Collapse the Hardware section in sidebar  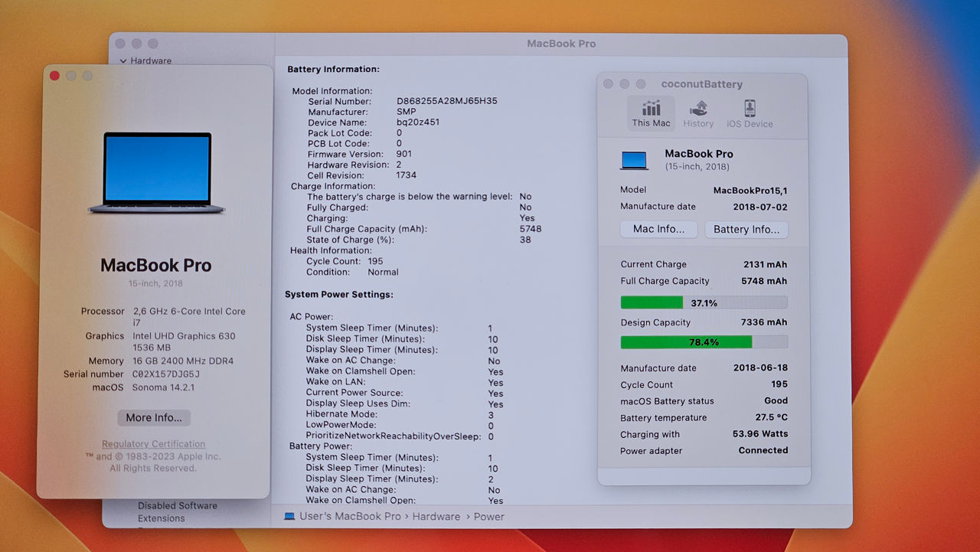tap(122, 60)
